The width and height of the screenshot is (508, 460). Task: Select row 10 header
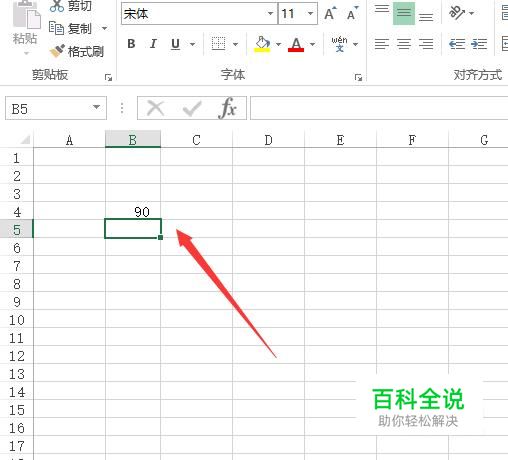tap(17, 320)
